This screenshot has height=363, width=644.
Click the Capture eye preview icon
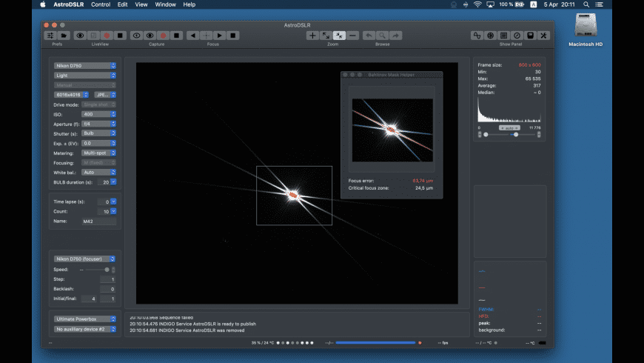tap(150, 36)
